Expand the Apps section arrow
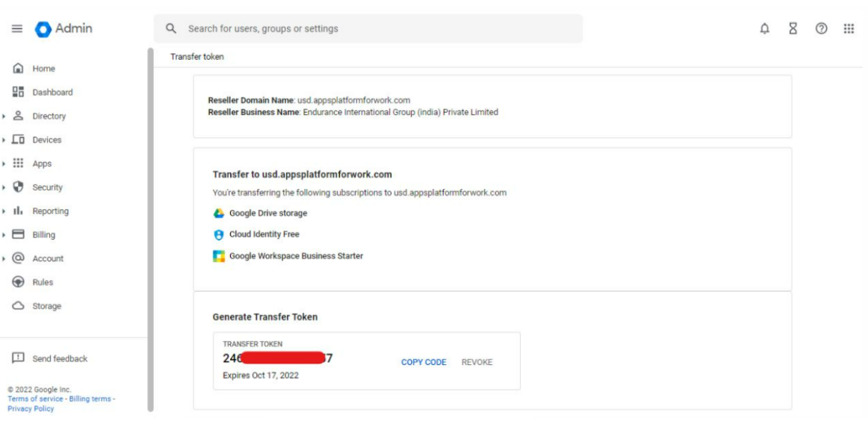Viewport: 868px width, 430px height. 4,163
